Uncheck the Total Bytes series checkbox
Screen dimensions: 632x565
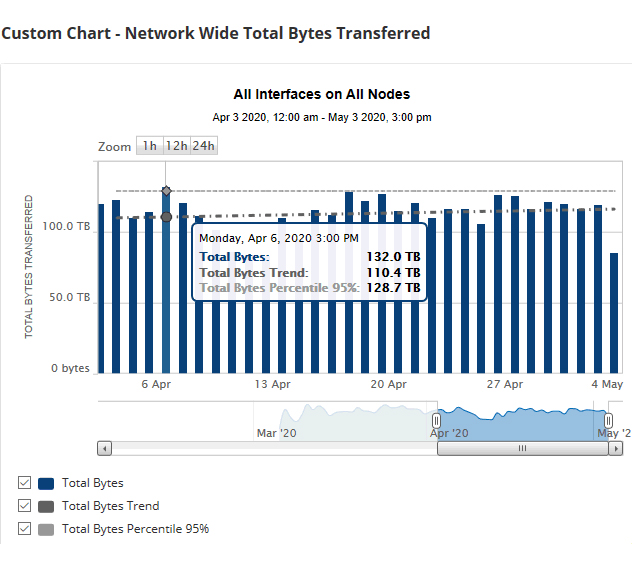(x=24, y=483)
